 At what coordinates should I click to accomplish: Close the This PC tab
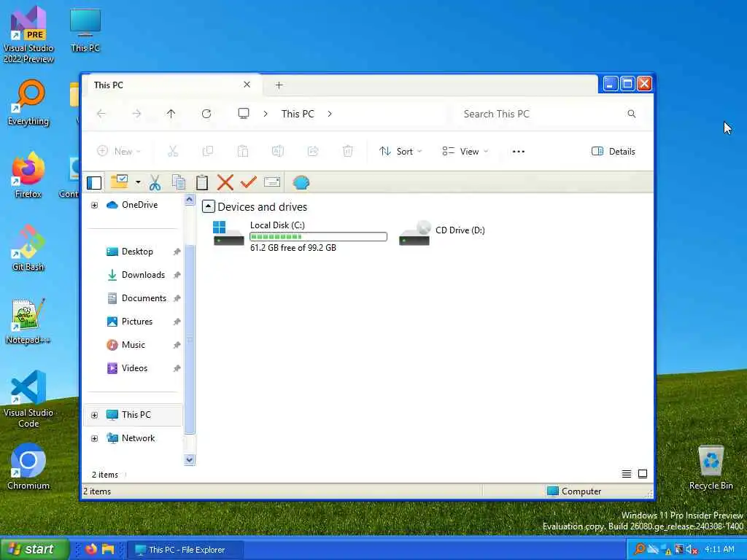(247, 85)
